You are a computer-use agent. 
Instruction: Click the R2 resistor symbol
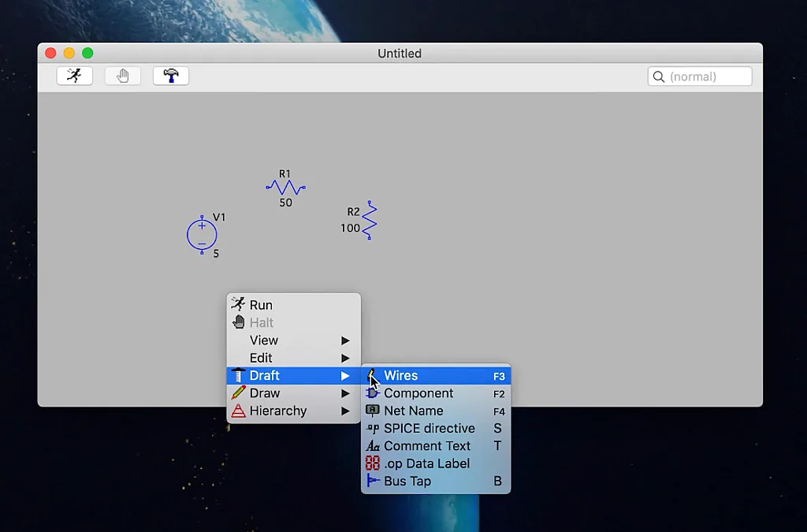click(369, 220)
